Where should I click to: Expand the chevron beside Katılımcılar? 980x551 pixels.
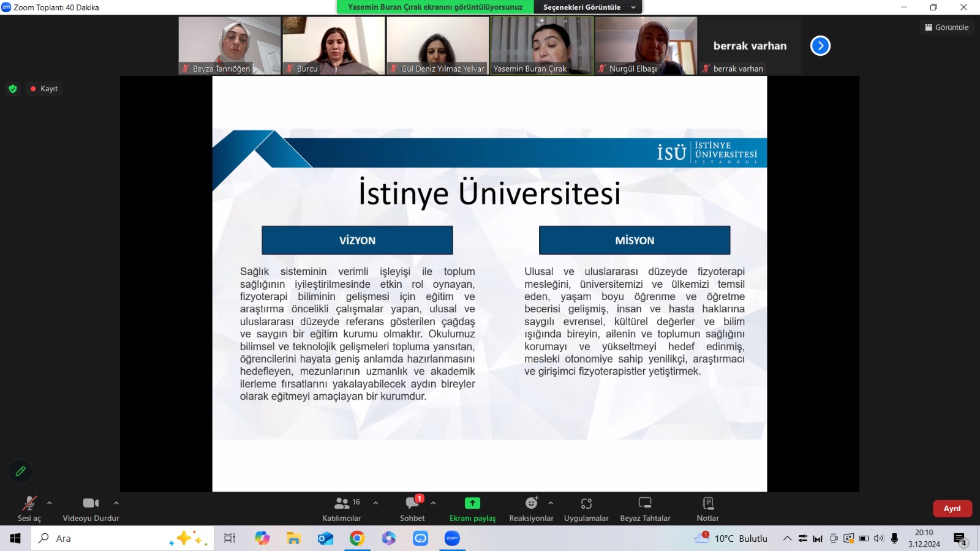point(375,503)
